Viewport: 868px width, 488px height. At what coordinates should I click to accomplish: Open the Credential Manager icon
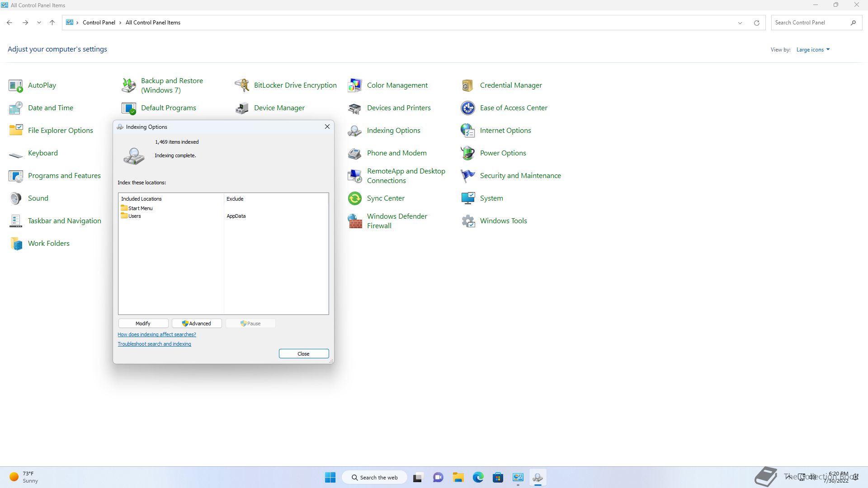[468, 85]
